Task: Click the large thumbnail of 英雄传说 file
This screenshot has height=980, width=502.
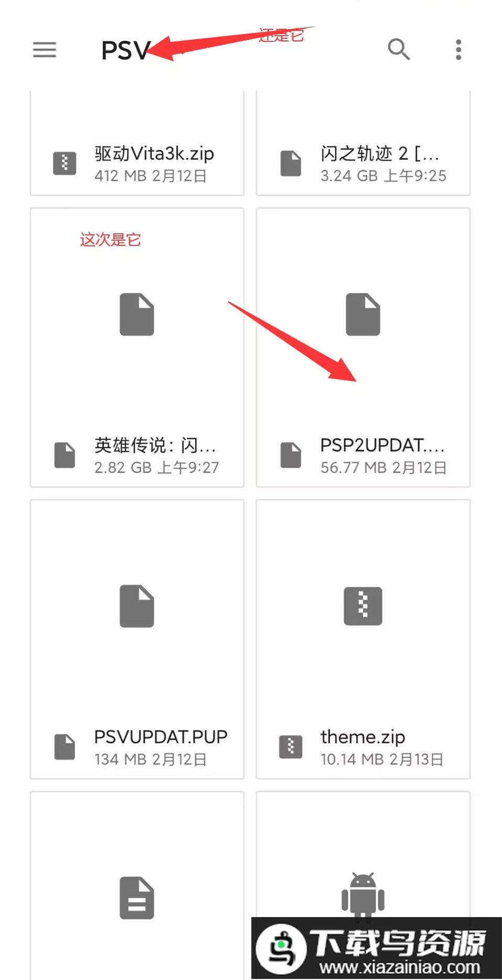Action: point(137,314)
